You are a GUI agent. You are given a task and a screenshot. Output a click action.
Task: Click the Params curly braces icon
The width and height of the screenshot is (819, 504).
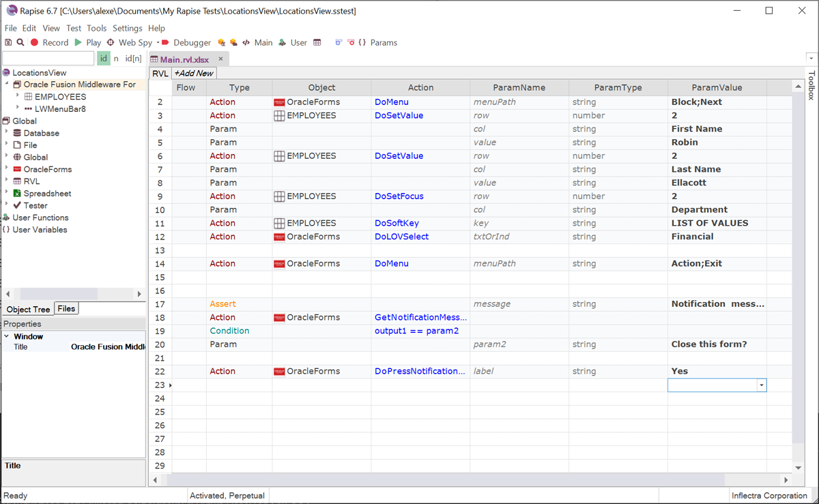click(x=362, y=42)
